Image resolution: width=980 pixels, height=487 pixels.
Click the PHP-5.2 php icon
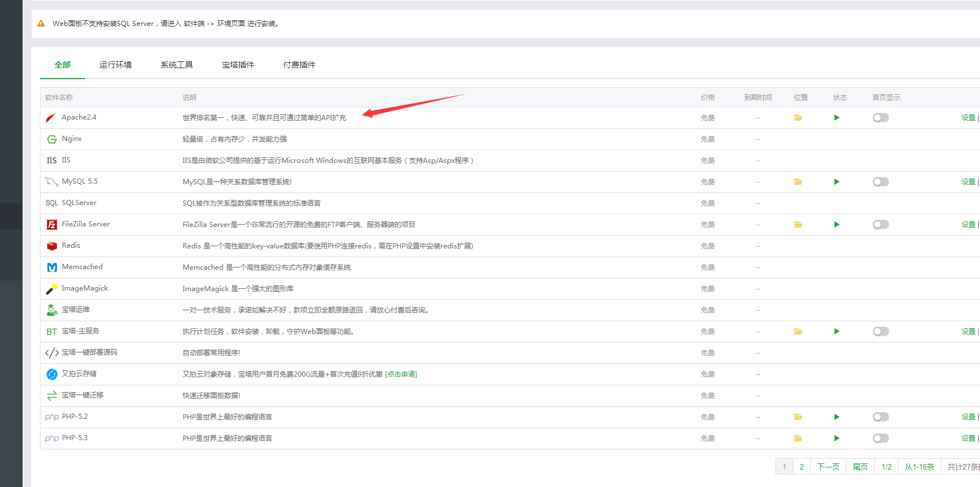52,417
